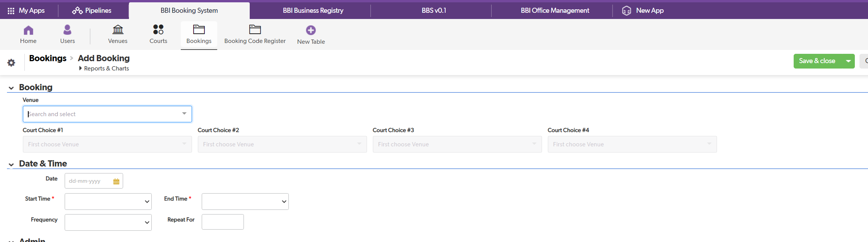Click Save & close button
868x242 pixels.
click(817, 61)
